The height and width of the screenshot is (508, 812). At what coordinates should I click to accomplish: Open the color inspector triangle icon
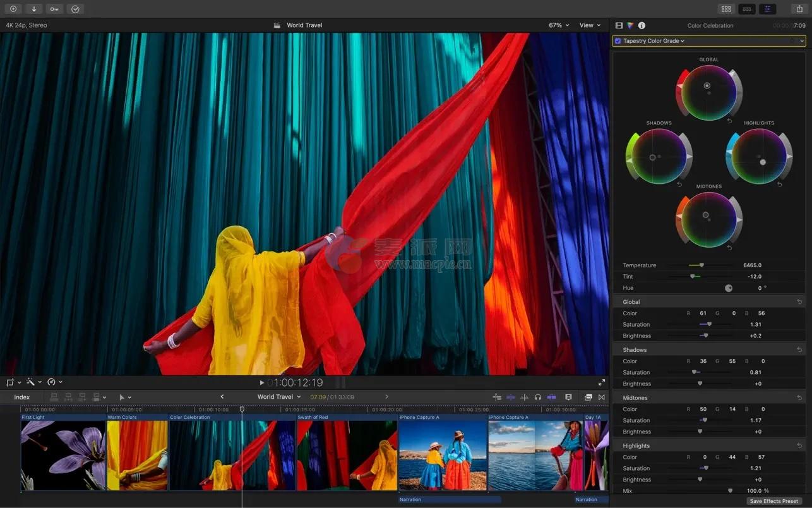pos(630,26)
